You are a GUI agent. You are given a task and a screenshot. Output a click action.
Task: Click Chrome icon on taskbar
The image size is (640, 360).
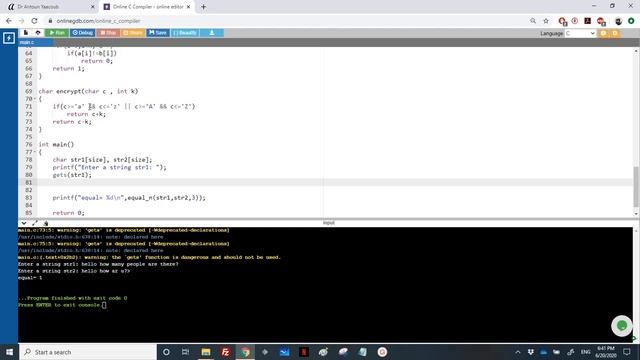(x=245, y=352)
